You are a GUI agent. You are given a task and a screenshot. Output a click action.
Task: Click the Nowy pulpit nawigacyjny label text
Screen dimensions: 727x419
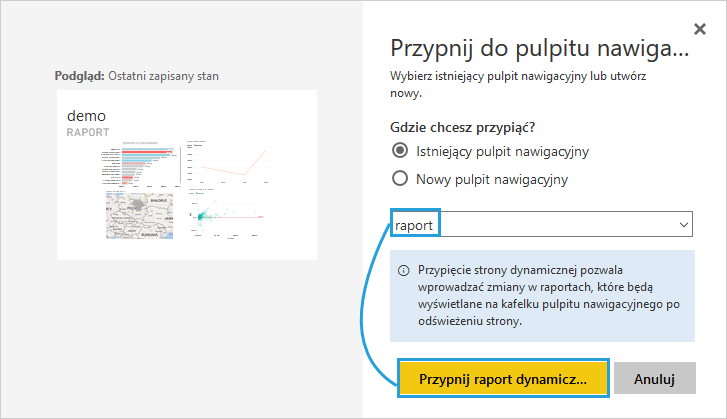tap(492, 180)
